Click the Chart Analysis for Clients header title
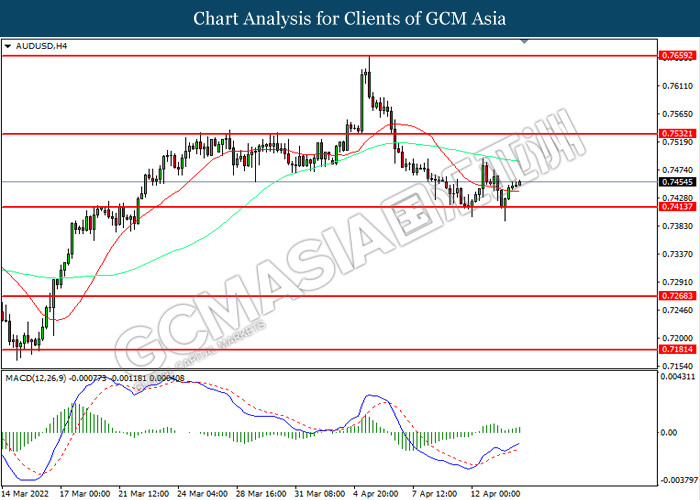The height and width of the screenshot is (500, 700). (350, 18)
